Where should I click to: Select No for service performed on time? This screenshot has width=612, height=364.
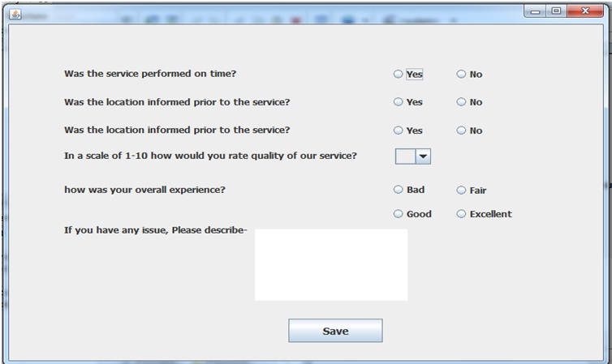click(x=462, y=75)
